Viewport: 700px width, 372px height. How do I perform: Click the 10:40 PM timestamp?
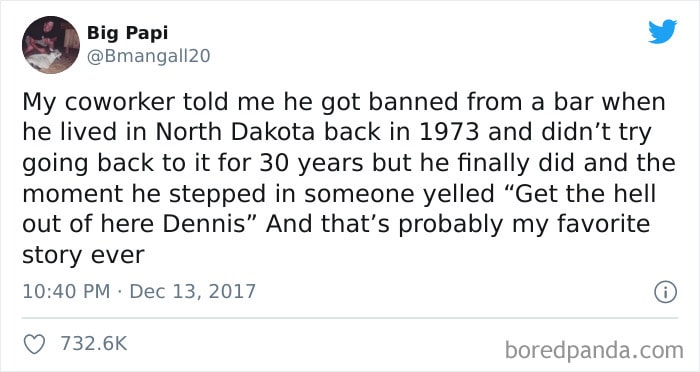(x=66, y=292)
